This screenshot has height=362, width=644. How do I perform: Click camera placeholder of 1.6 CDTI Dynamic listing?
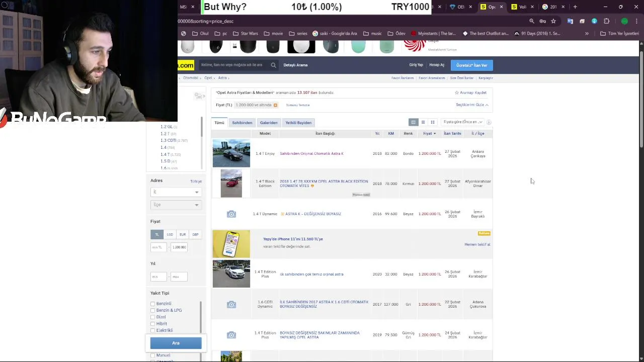pos(231,305)
